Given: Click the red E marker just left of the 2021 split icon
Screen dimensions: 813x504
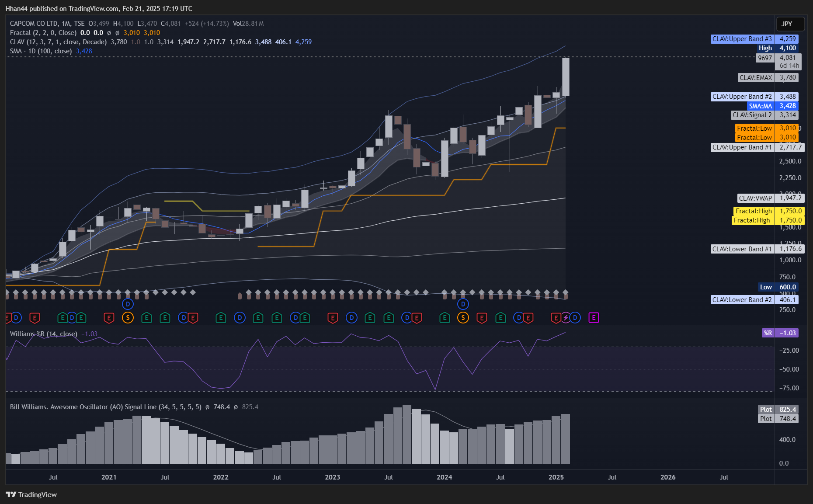Looking at the screenshot, I should [109, 318].
